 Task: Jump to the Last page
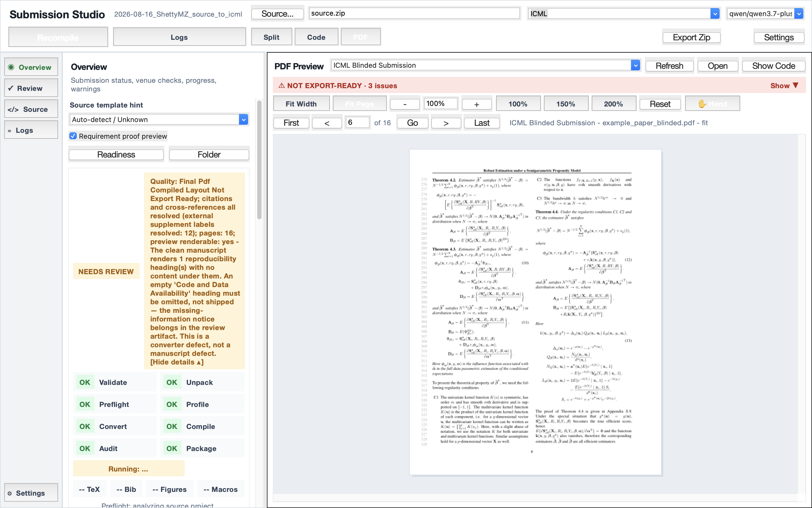(x=482, y=123)
